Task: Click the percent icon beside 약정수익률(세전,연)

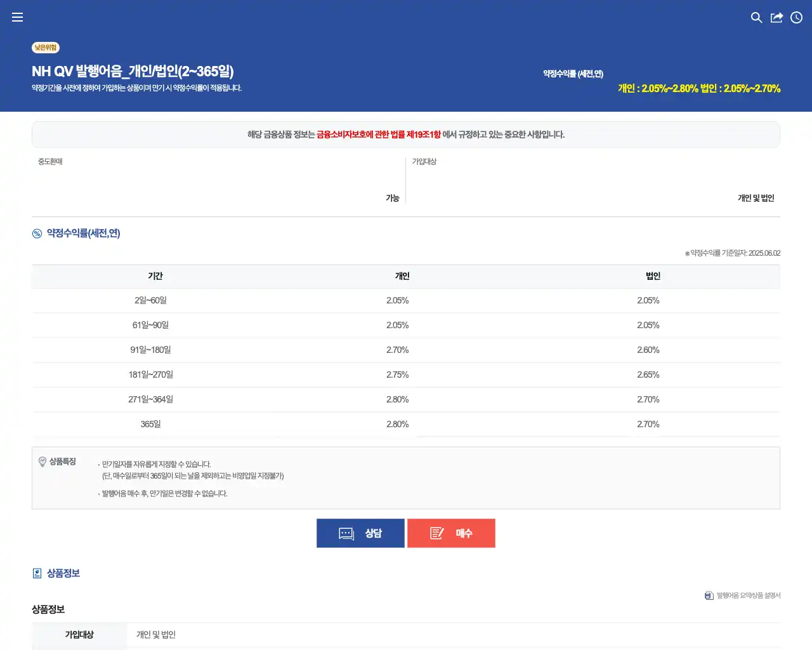Action: (x=37, y=234)
